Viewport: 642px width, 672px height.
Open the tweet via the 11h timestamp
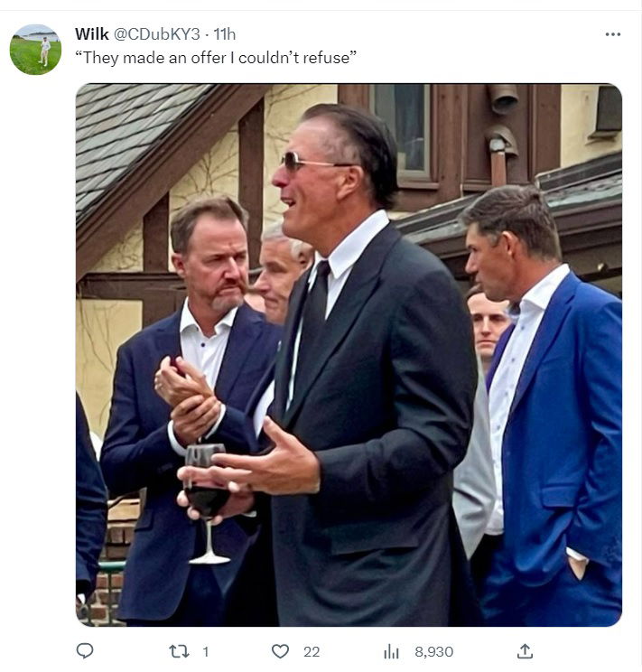coord(225,34)
